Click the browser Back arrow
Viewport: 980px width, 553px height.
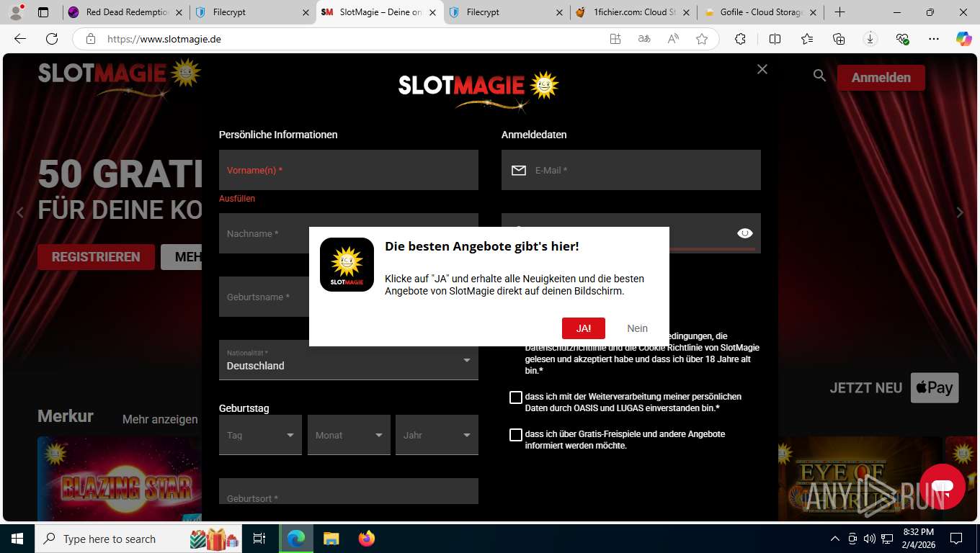[x=20, y=39]
